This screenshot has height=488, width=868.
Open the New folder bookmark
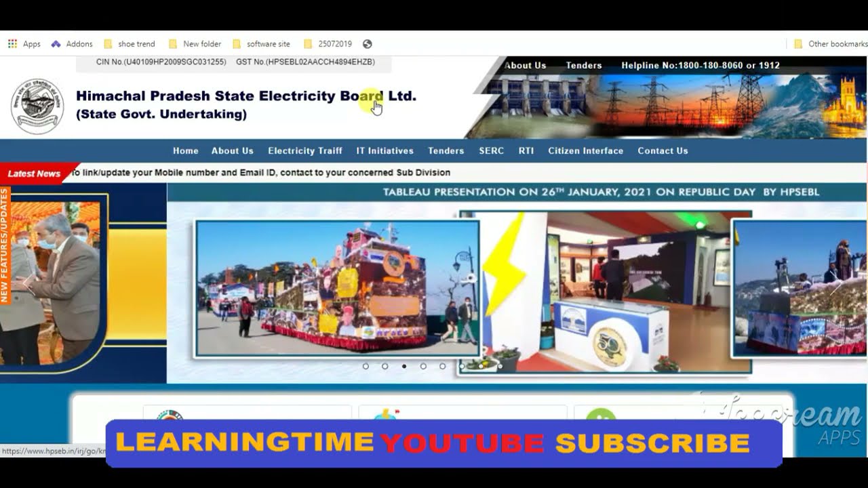point(195,44)
